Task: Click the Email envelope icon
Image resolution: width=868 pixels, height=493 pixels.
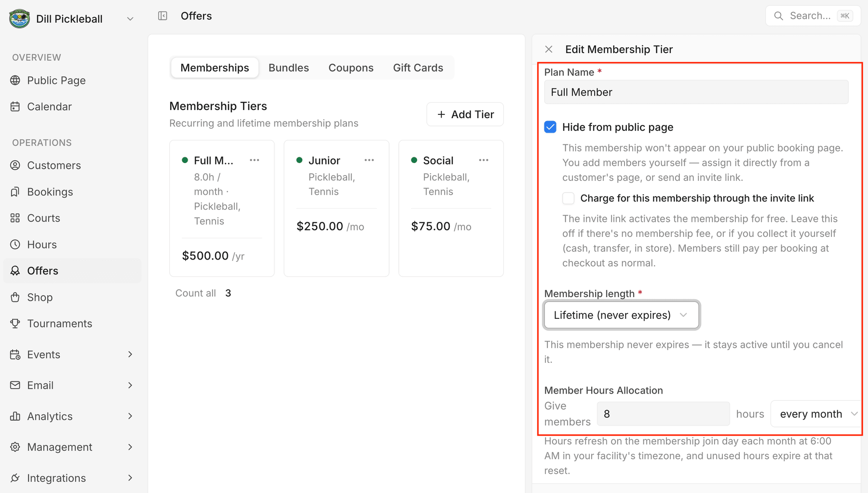Action: (x=15, y=385)
